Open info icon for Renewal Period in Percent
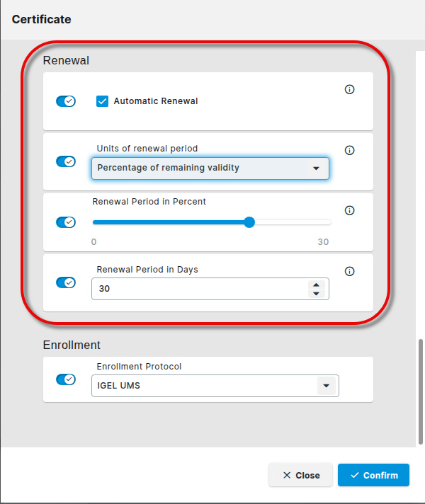 349,210
